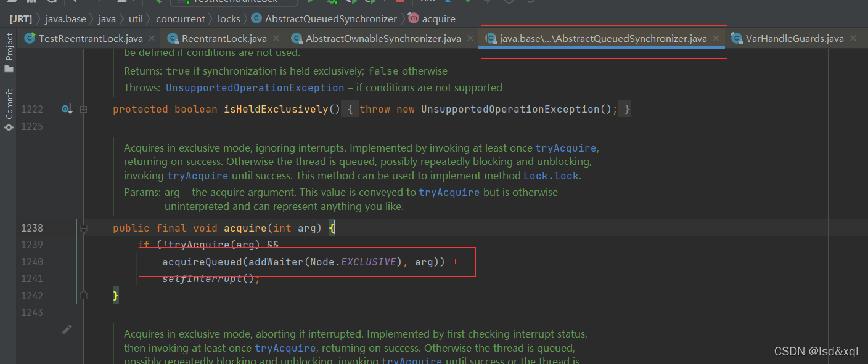868x364 pixels.
Task: Click line number 1222 in the gutter
Action: (32, 109)
